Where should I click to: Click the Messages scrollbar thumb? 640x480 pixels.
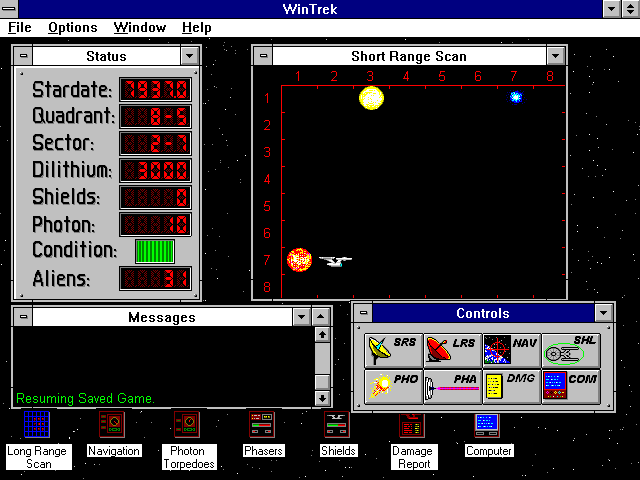[322, 383]
